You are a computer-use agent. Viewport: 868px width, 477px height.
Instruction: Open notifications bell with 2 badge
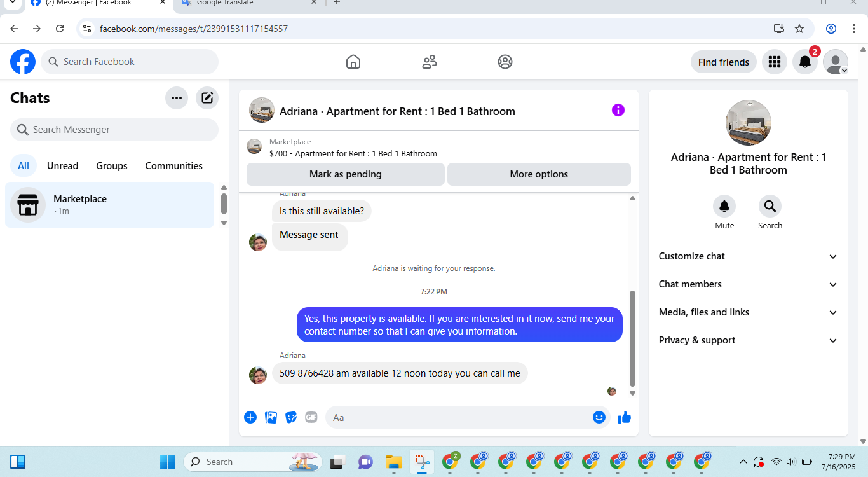tap(804, 62)
